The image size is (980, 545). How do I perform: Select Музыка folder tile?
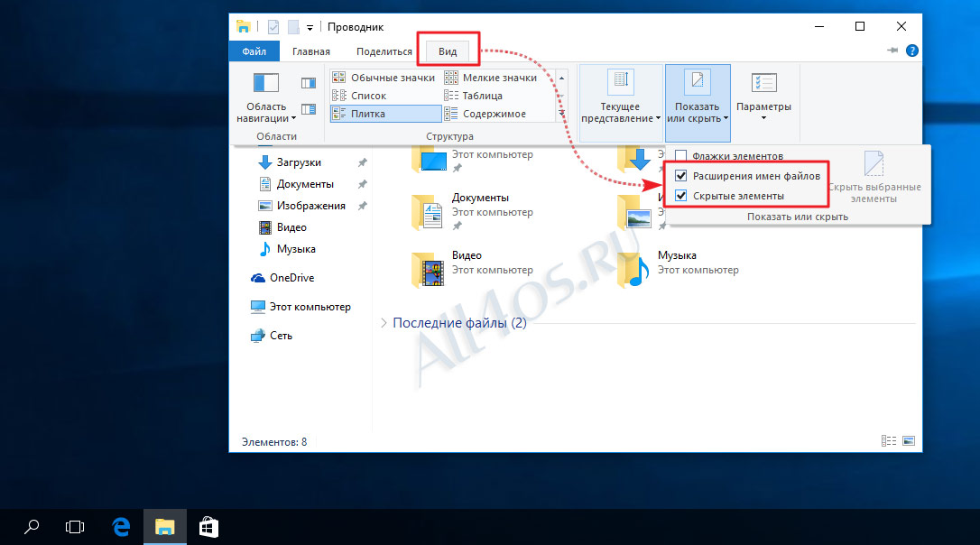point(678,269)
